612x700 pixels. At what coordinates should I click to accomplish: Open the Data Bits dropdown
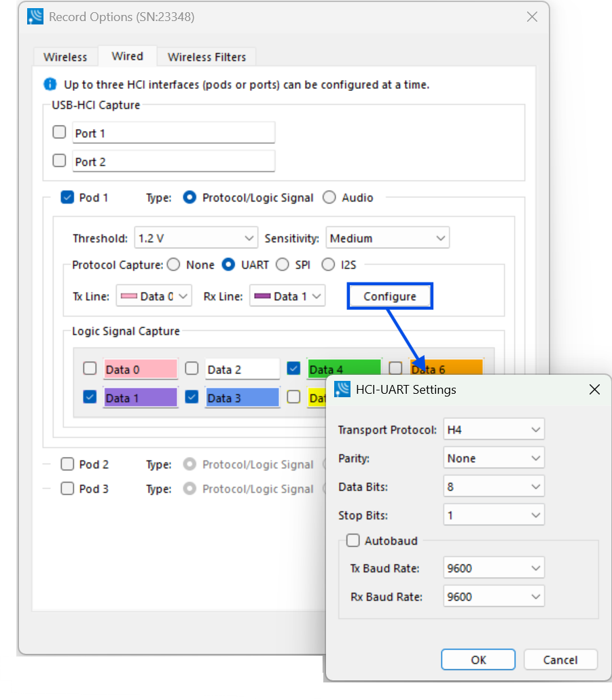point(494,487)
